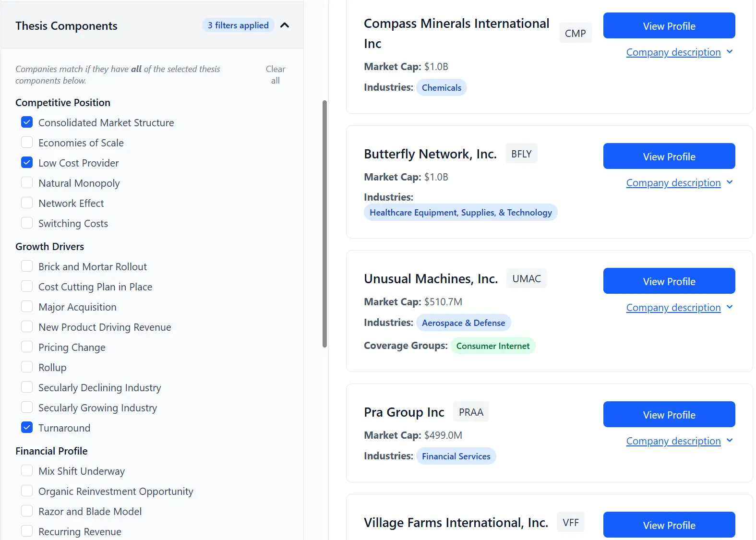Image resolution: width=756 pixels, height=540 pixels.
Task: View Profile for Compass Minerals
Action: pos(669,25)
